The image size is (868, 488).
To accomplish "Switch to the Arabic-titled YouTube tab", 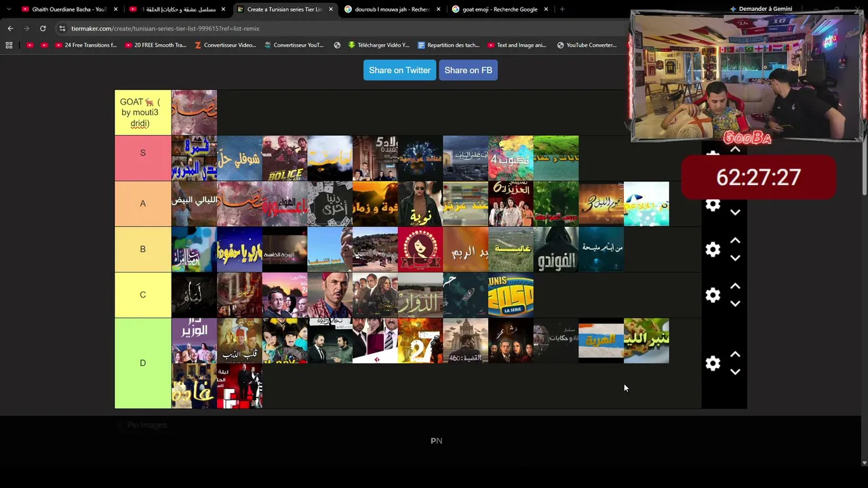I will tap(177, 9).
